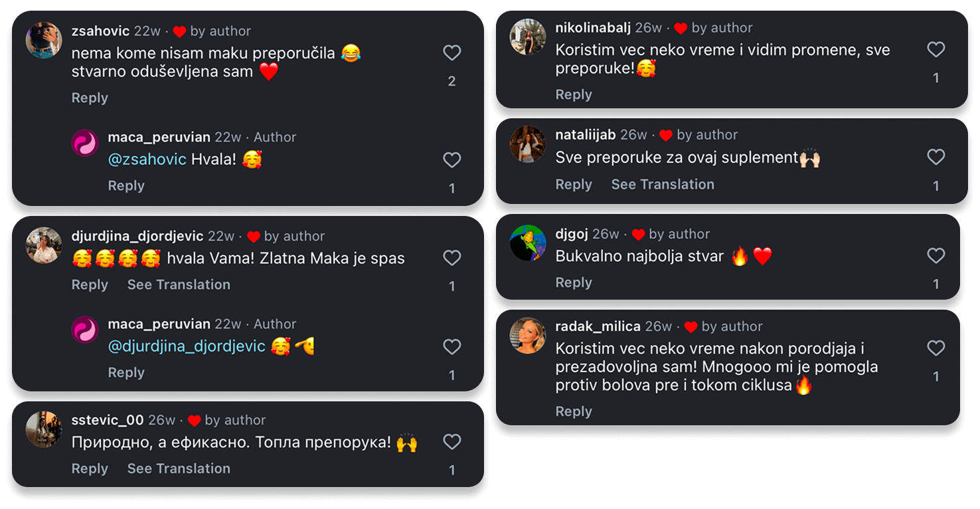See translation of sstevic_00's comment

click(179, 468)
